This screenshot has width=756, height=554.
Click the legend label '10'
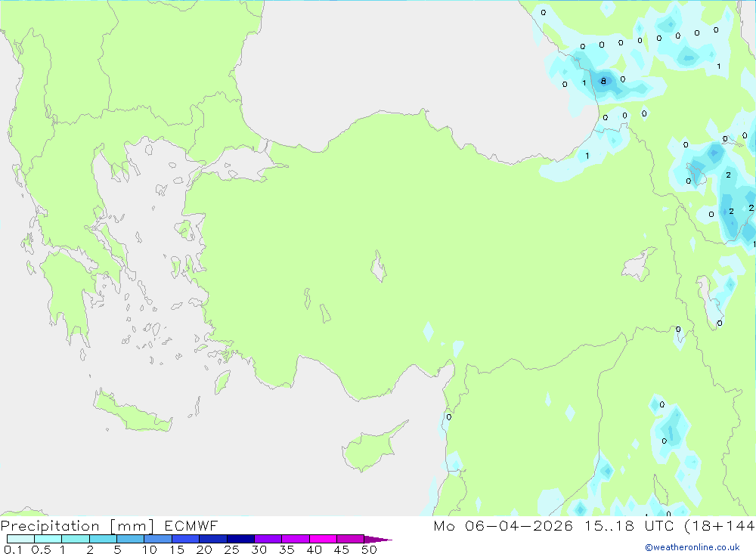150,549
